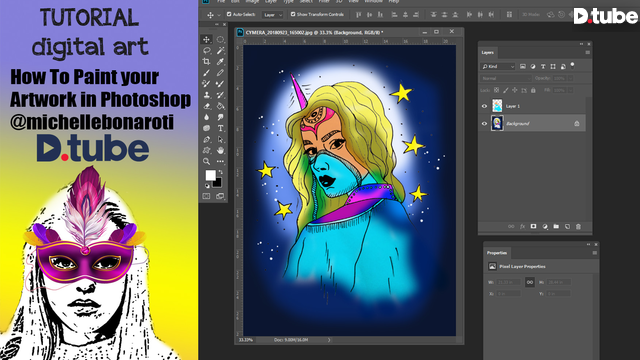Toggle the Auto-Select checkbox
This screenshot has width=640, height=360.
(x=229, y=14)
